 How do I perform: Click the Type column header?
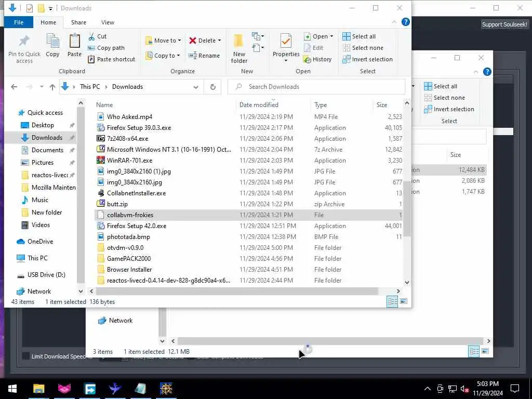(341, 105)
